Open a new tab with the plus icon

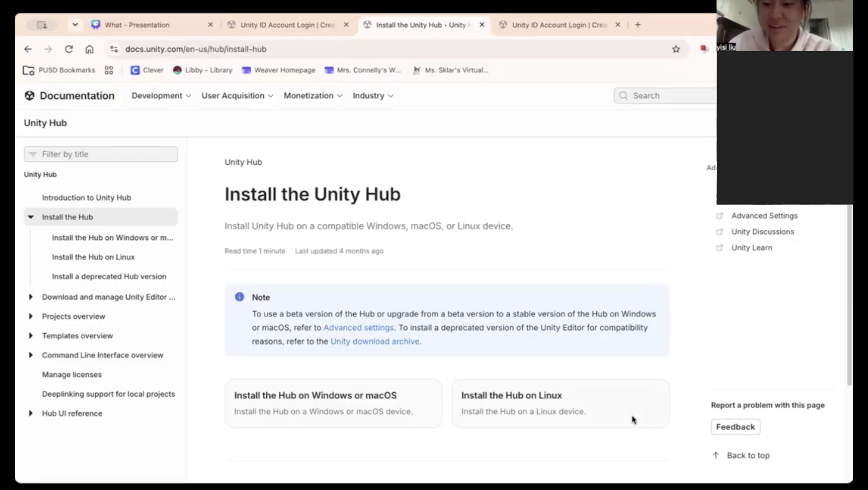[x=637, y=25]
